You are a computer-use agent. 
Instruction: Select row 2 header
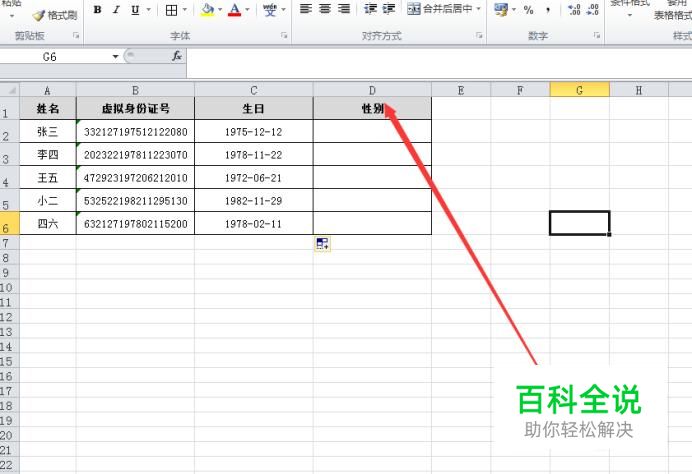(9, 131)
